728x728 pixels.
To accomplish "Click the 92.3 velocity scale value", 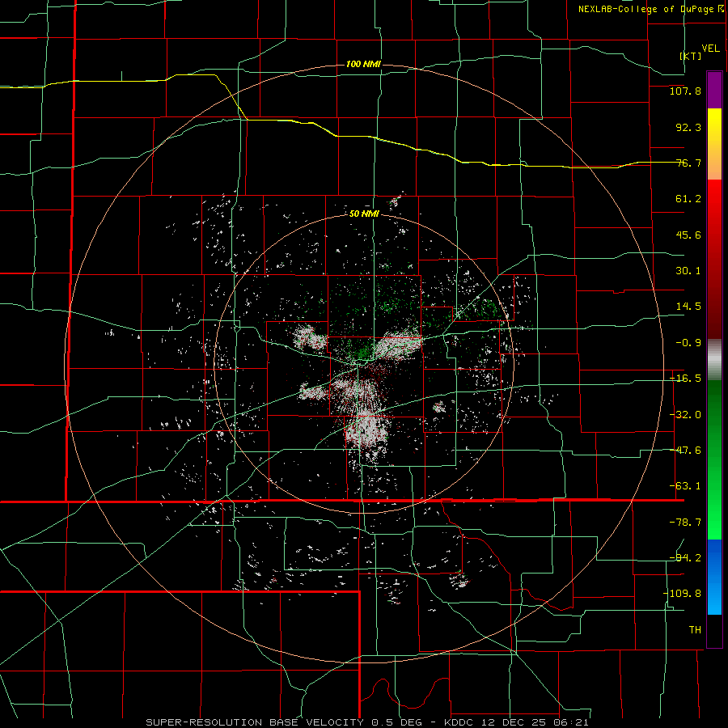I will (x=688, y=127).
